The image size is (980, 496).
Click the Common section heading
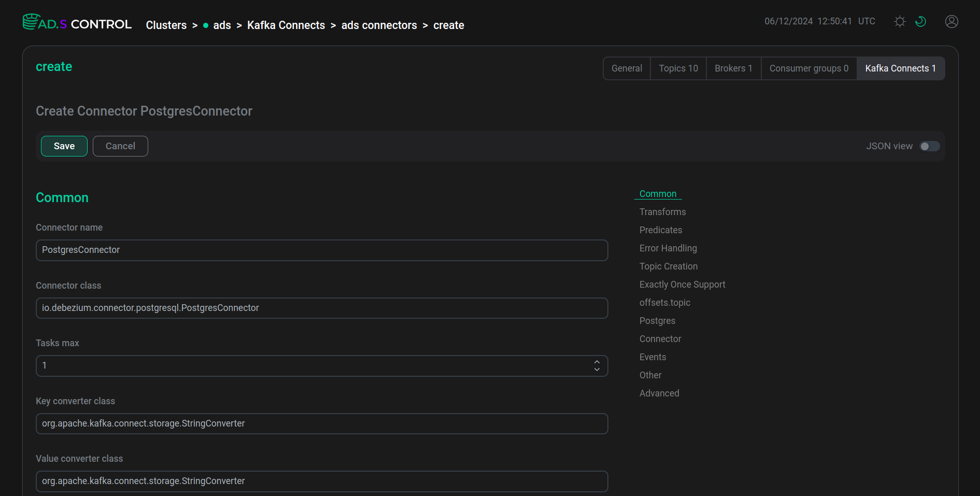pyautogui.click(x=62, y=198)
